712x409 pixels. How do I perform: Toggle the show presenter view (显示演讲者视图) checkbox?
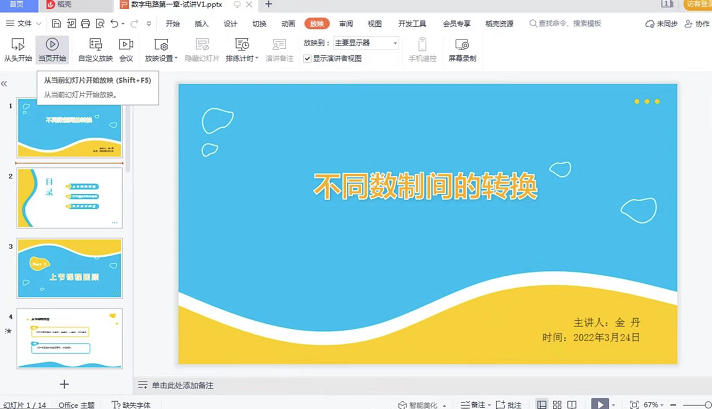308,58
